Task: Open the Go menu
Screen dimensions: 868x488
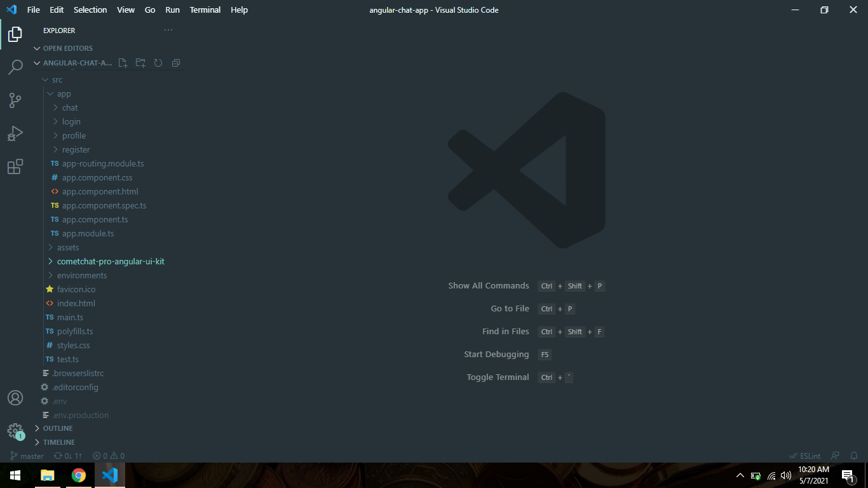Action: (150, 10)
